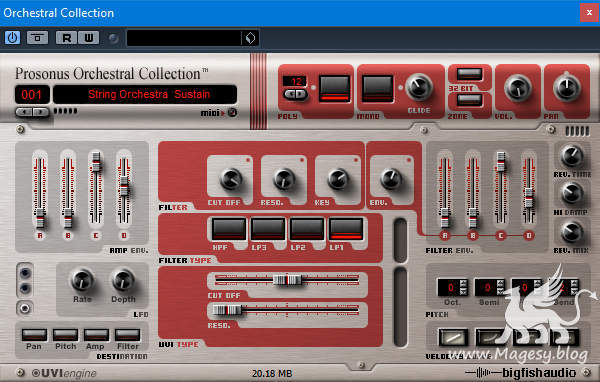The width and height of the screenshot is (600, 382).
Task: Click the Glide knob
Action: click(x=419, y=87)
